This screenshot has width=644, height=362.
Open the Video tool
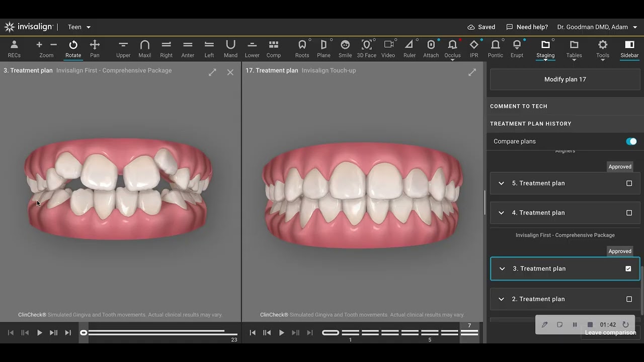pyautogui.click(x=388, y=49)
